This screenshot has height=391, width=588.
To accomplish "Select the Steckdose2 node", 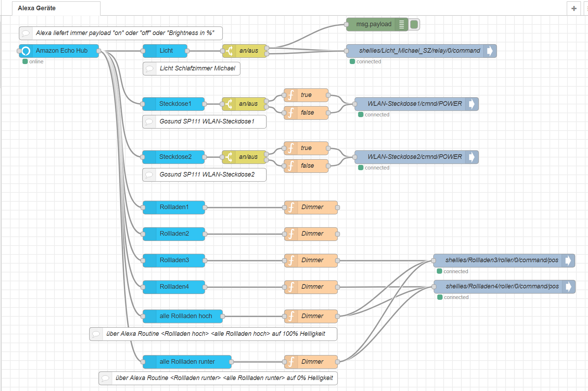I will click(x=173, y=157).
